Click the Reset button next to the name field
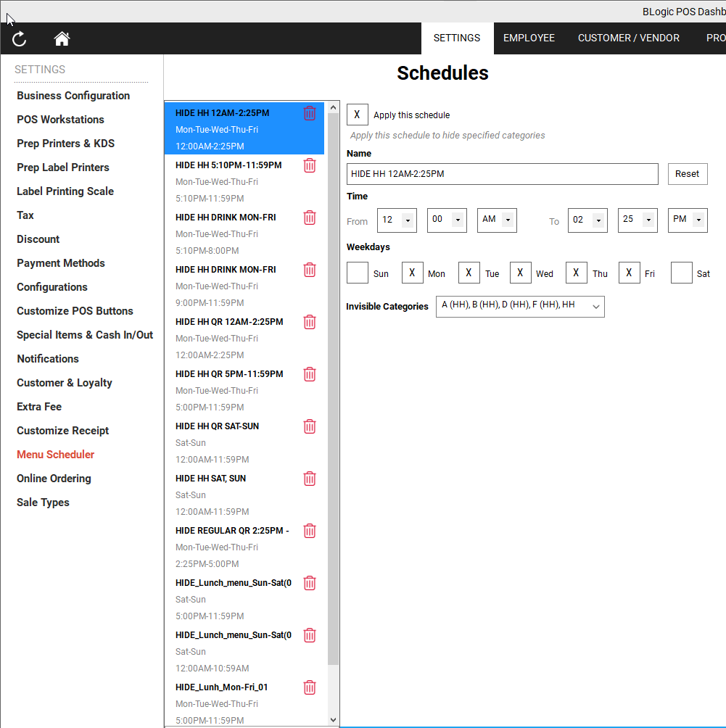Image resolution: width=726 pixels, height=728 pixels. click(688, 174)
